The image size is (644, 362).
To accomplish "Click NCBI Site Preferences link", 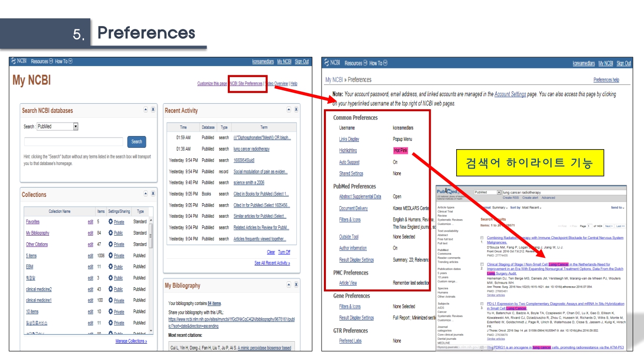I will [247, 84].
